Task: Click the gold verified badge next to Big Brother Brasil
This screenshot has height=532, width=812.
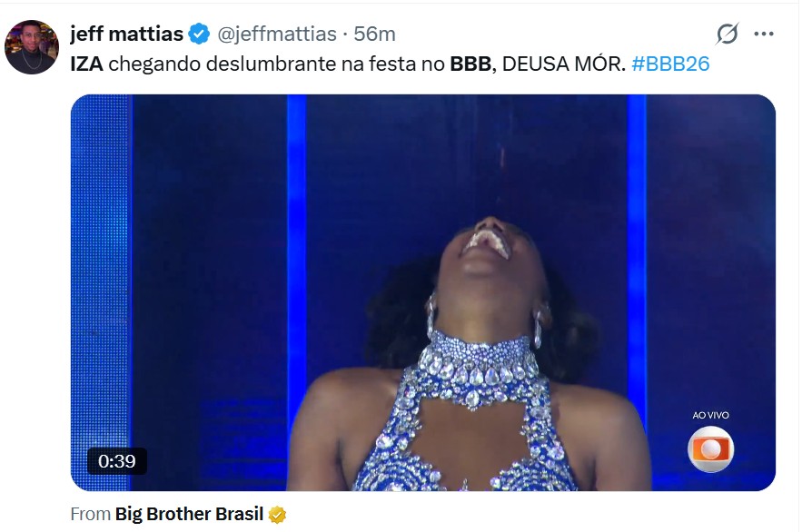Action: (x=278, y=515)
